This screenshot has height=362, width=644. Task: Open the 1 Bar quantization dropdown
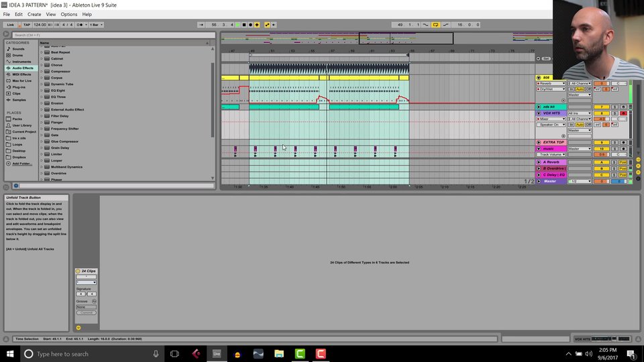click(x=96, y=25)
